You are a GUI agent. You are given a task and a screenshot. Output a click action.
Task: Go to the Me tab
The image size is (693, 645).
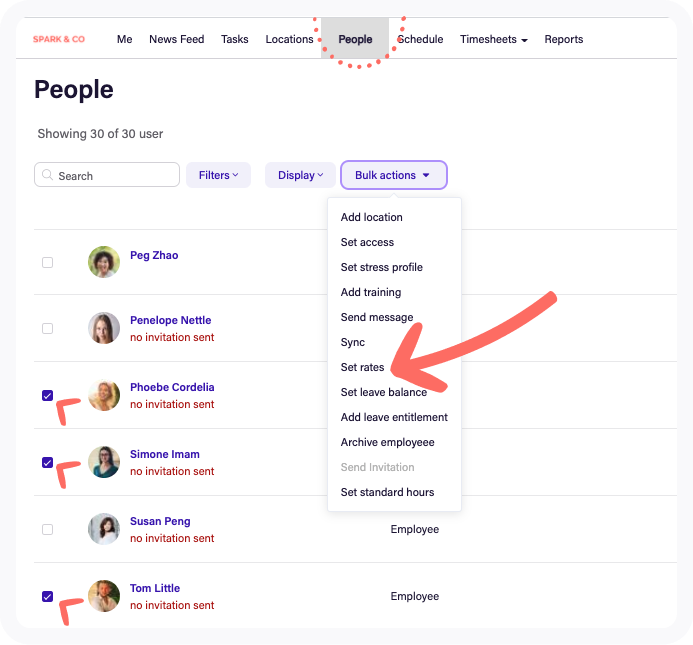125,39
